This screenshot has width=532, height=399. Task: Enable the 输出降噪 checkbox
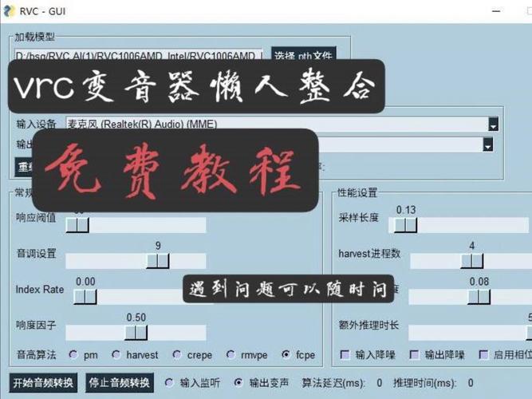pyautogui.click(x=414, y=354)
